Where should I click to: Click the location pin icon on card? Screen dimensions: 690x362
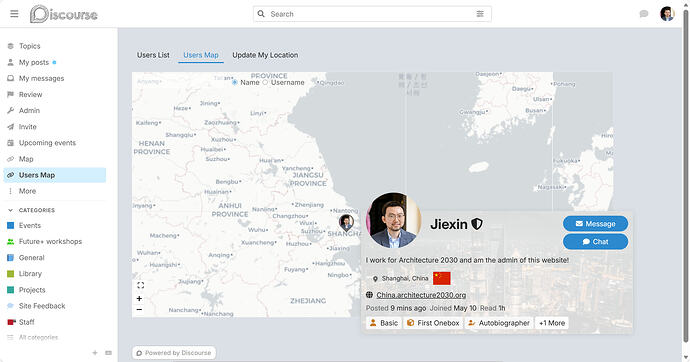375,279
